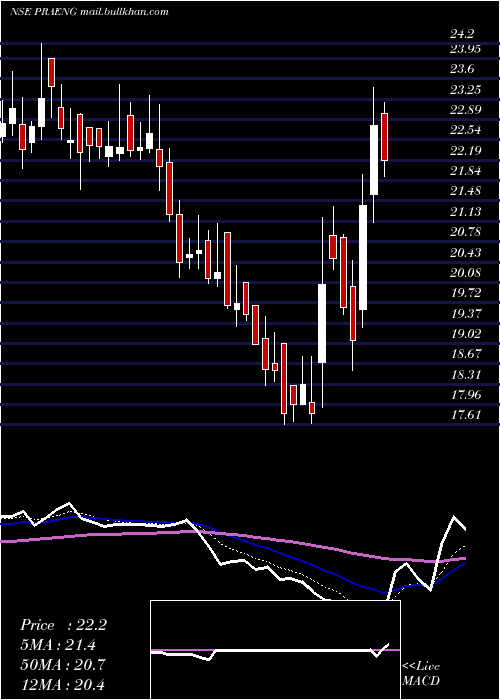This screenshot has height=700, width=500.
Task: Click the 17.96 price axis label
Action: 465,395
